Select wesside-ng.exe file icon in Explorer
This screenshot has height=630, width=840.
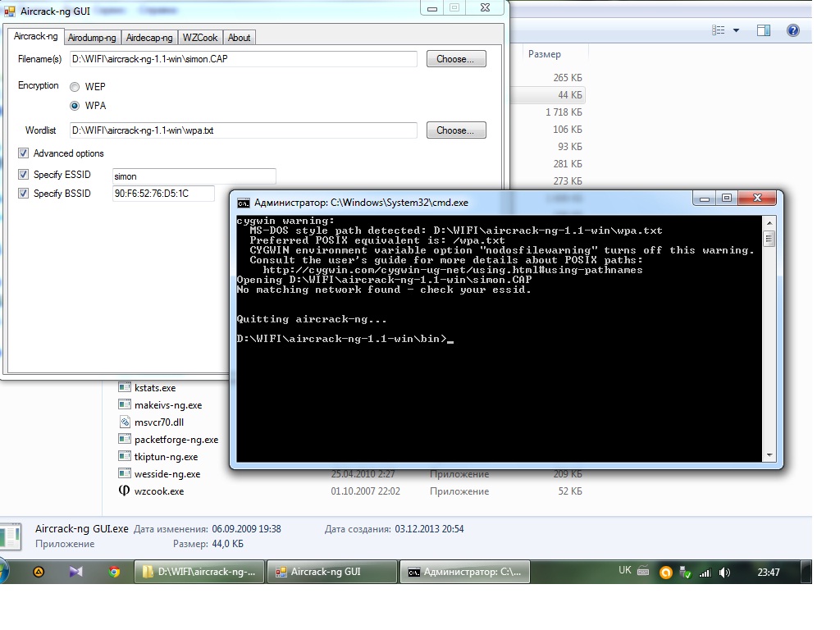point(125,473)
